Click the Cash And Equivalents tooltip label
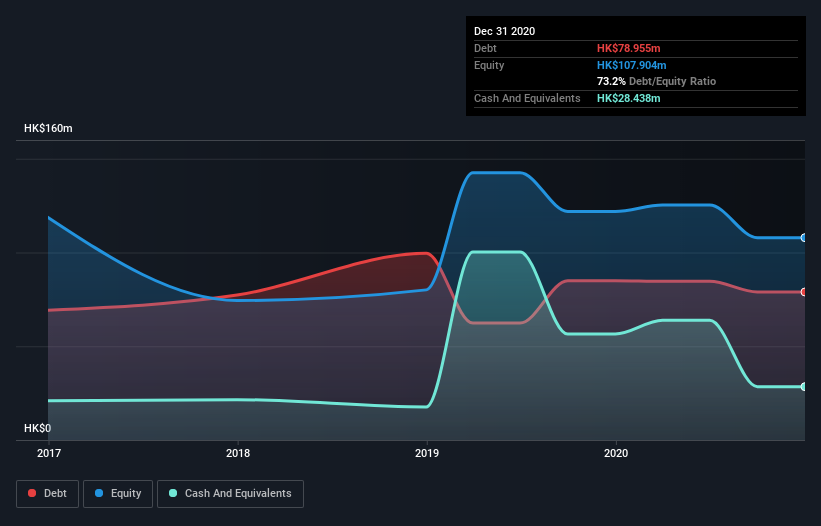 [527, 98]
